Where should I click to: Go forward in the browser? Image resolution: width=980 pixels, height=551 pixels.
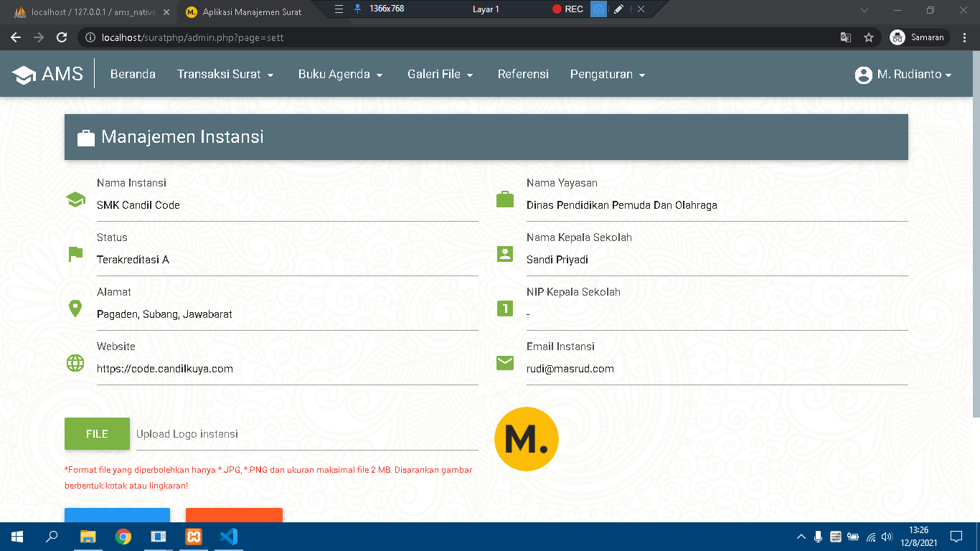pos(39,37)
